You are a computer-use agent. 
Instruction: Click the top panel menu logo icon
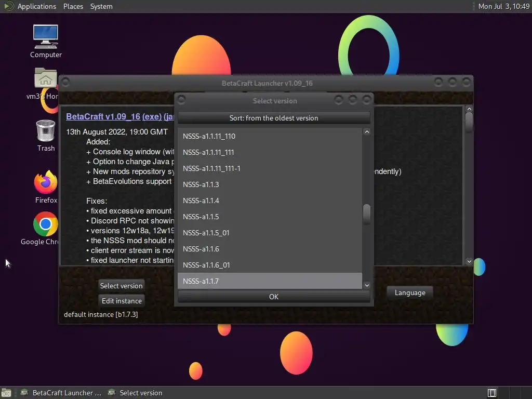point(8,6)
